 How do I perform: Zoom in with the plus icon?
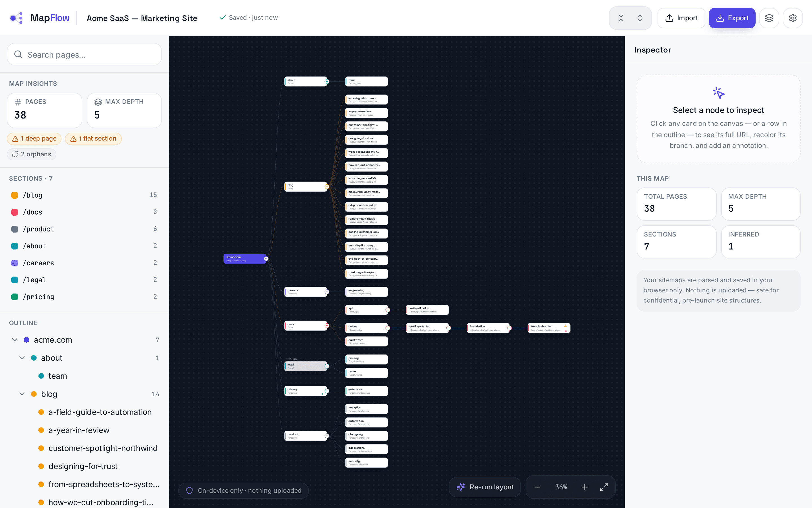click(584, 487)
